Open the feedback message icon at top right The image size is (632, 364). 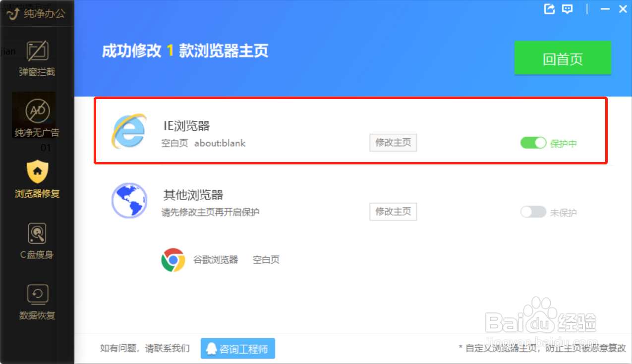pos(567,9)
